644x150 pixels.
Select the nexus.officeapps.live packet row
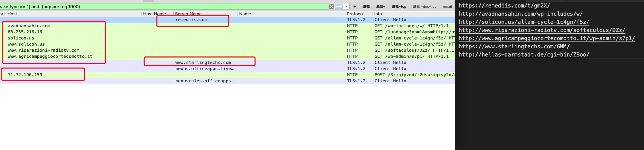click(227, 69)
